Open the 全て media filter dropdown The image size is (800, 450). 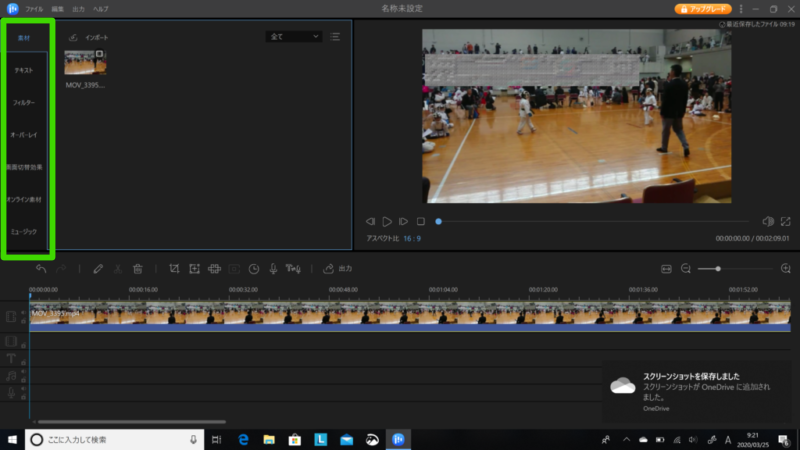point(294,37)
